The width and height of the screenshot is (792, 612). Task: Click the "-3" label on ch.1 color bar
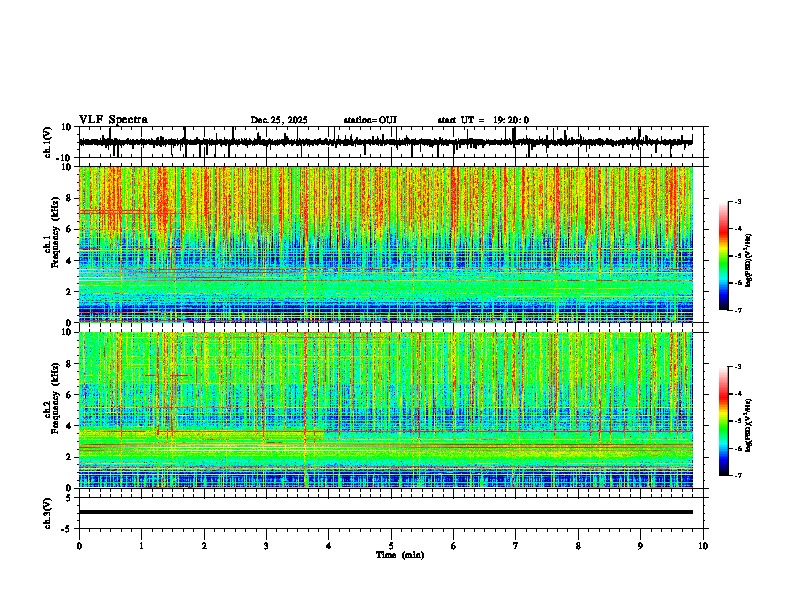738,201
